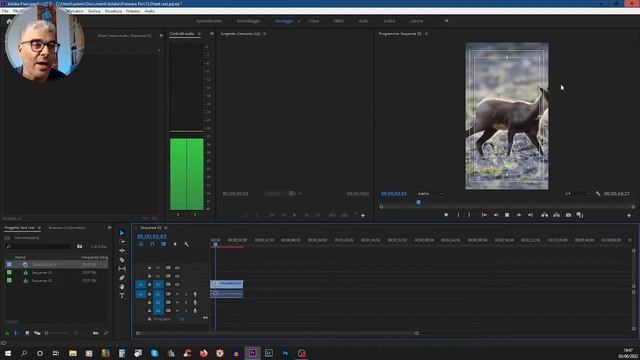Click Automate to Sequence in Project panel

(x=96, y=333)
